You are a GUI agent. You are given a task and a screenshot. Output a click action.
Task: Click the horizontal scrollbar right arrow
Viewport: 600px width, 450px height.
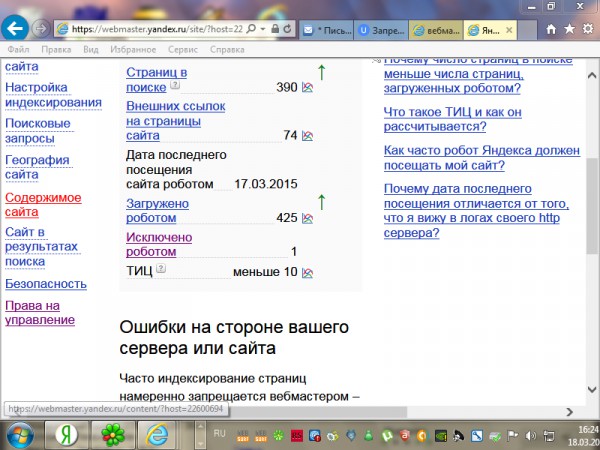point(569,411)
